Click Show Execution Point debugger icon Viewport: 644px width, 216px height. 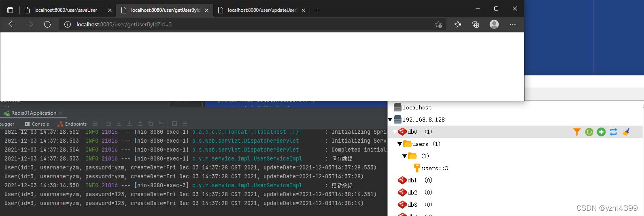click(108, 124)
